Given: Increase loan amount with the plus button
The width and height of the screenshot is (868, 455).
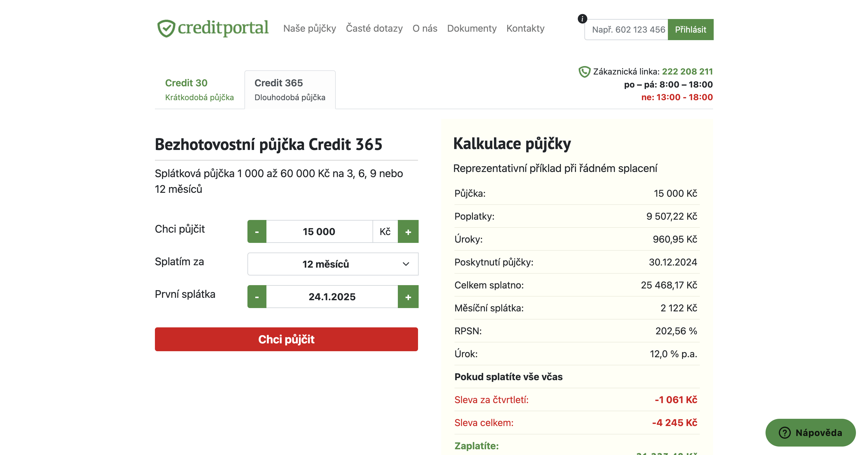Looking at the screenshot, I should (408, 231).
